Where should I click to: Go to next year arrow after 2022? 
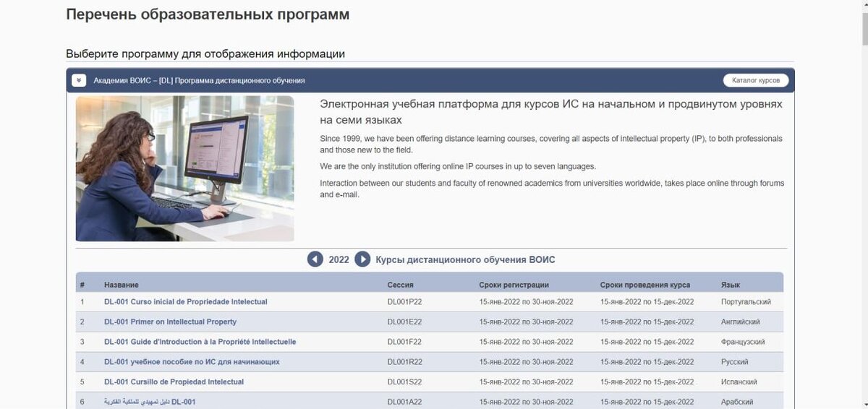362,259
